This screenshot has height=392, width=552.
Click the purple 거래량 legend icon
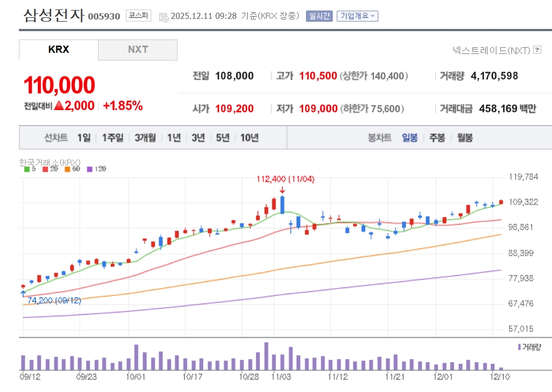[519, 347]
